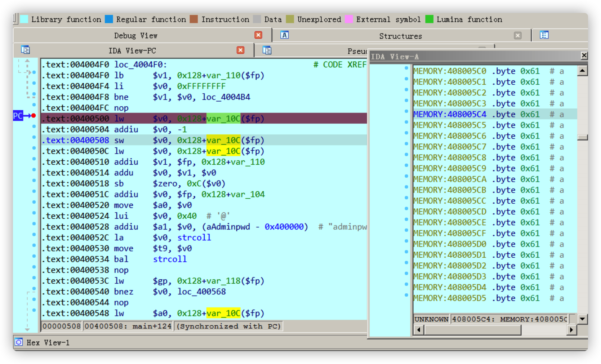
Task: Click the loc_4004F0 label line
Action: (x=204, y=65)
